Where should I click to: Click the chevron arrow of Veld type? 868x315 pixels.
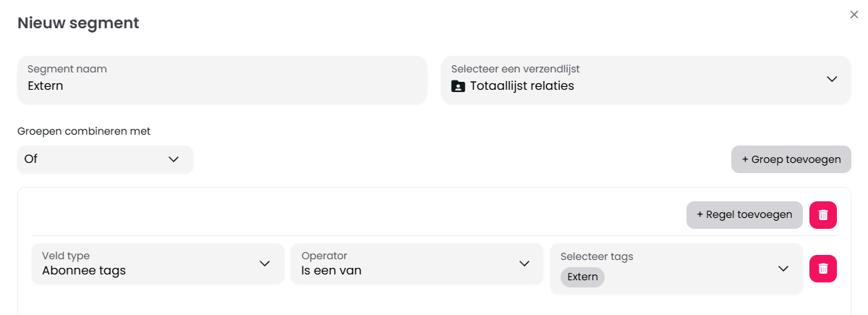click(x=265, y=264)
